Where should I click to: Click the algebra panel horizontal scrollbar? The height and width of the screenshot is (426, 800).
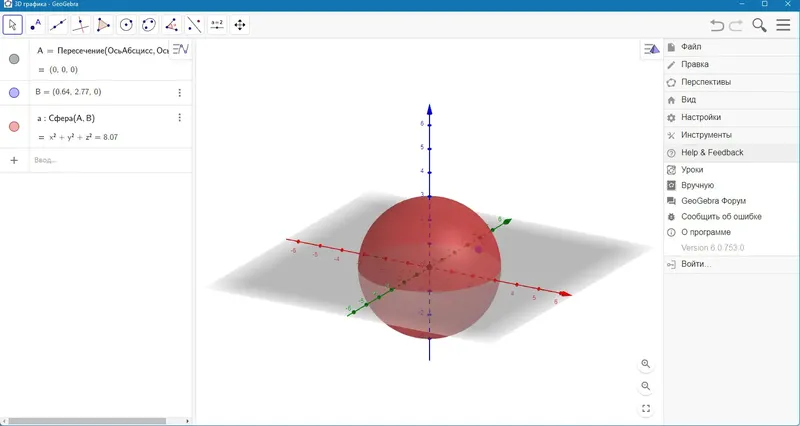pos(87,421)
